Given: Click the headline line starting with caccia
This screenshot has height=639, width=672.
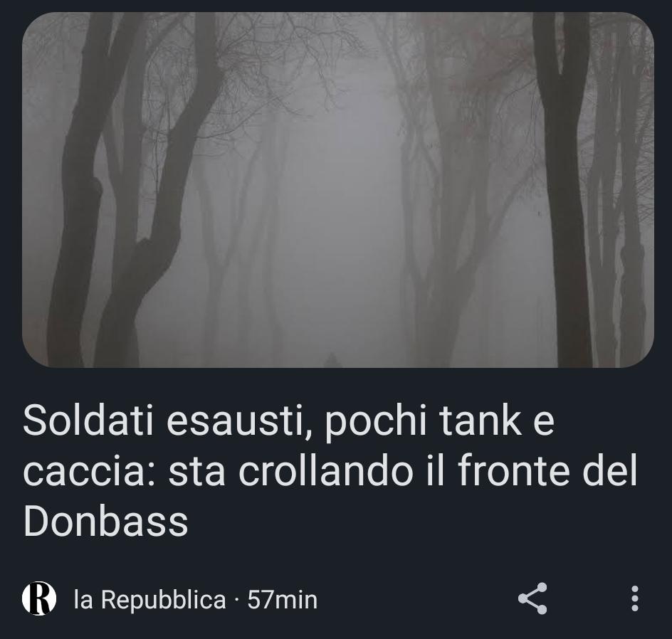Looking at the screenshot, I should pos(330,470).
